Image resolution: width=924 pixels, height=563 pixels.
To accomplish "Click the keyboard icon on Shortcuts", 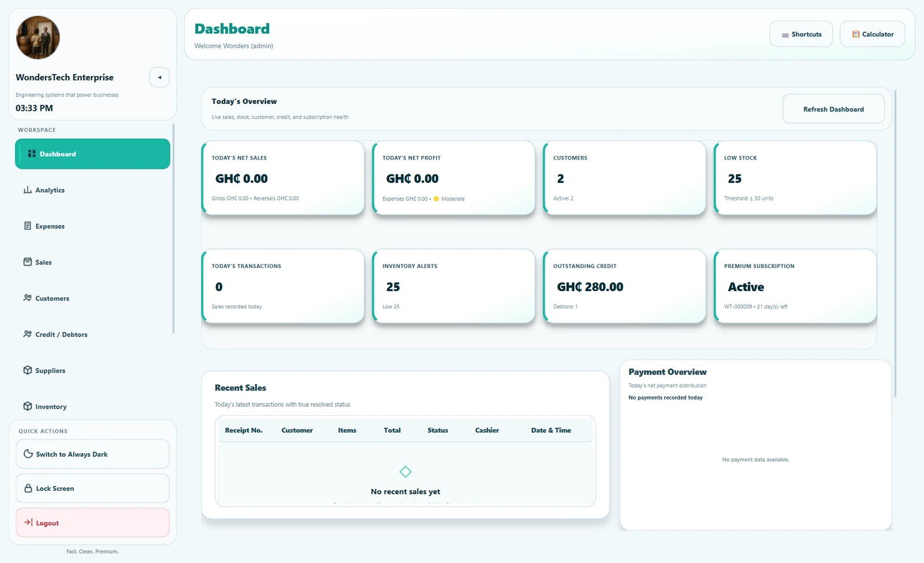I will coord(785,35).
